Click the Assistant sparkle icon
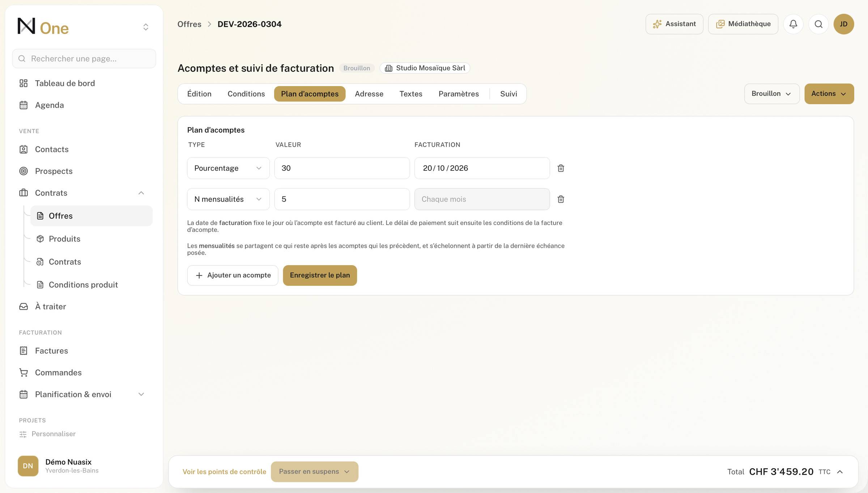The width and height of the screenshot is (868, 493). [657, 24]
